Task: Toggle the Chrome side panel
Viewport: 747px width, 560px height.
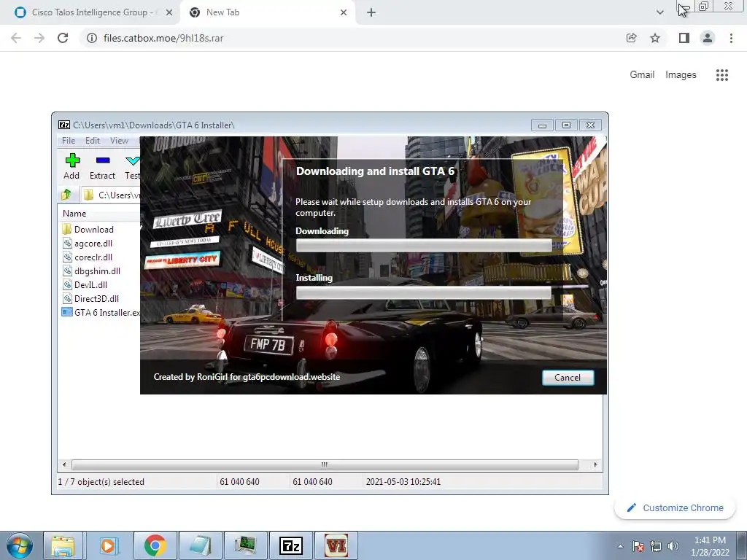Action: (684, 38)
